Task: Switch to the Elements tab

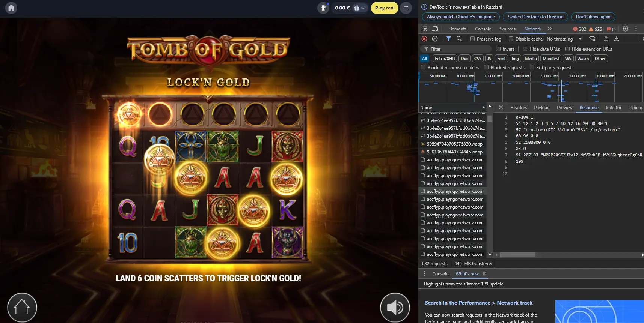Action: tap(457, 29)
